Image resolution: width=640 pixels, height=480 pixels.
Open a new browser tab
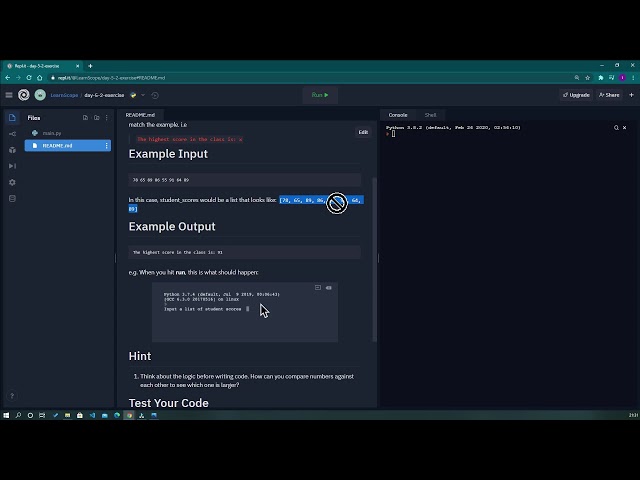tap(90, 66)
